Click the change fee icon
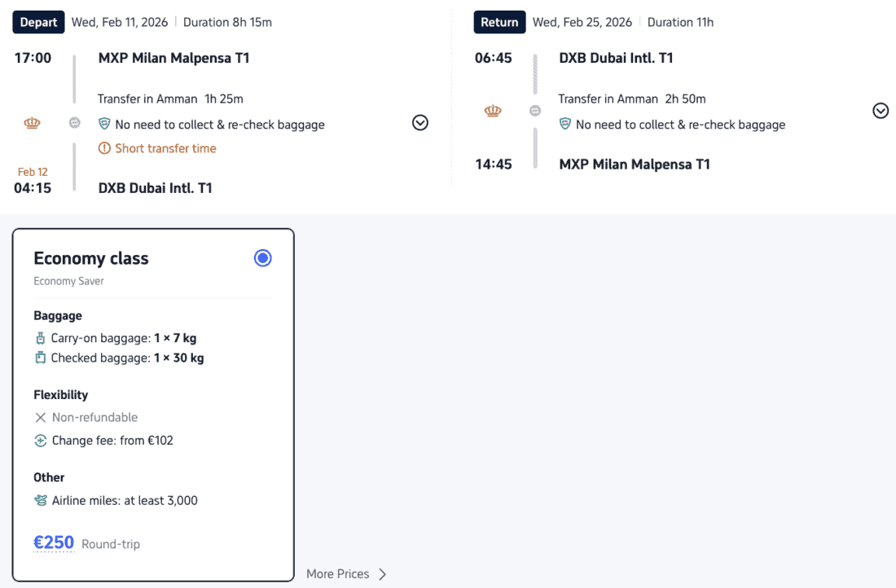Screen dimensions: 896x588 point(41,441)
